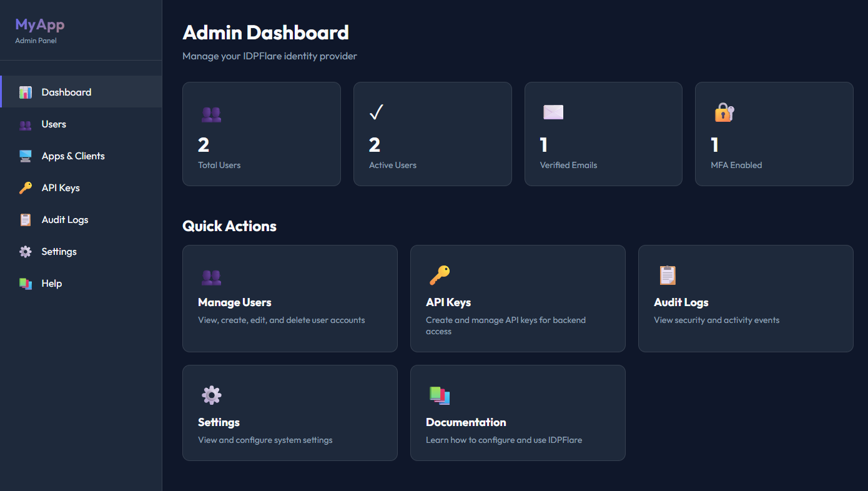Click the Apps & Clients monitor icon
The image size is (868, 491).
[25, 156]
